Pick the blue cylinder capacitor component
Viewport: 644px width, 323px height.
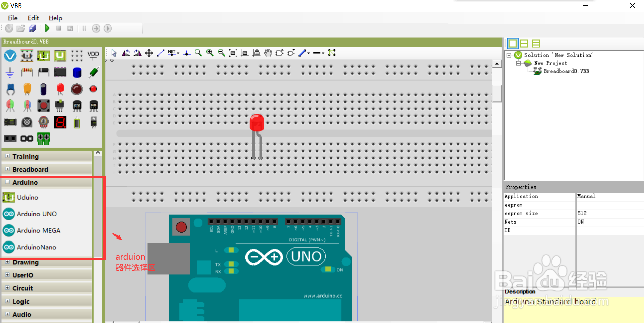tap(77, 72)
